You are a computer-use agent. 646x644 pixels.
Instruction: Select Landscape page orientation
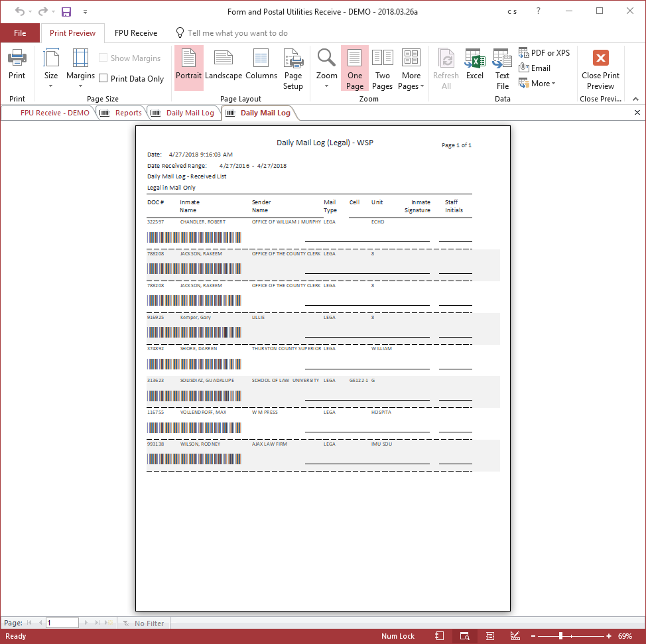(x=224, y=65)
